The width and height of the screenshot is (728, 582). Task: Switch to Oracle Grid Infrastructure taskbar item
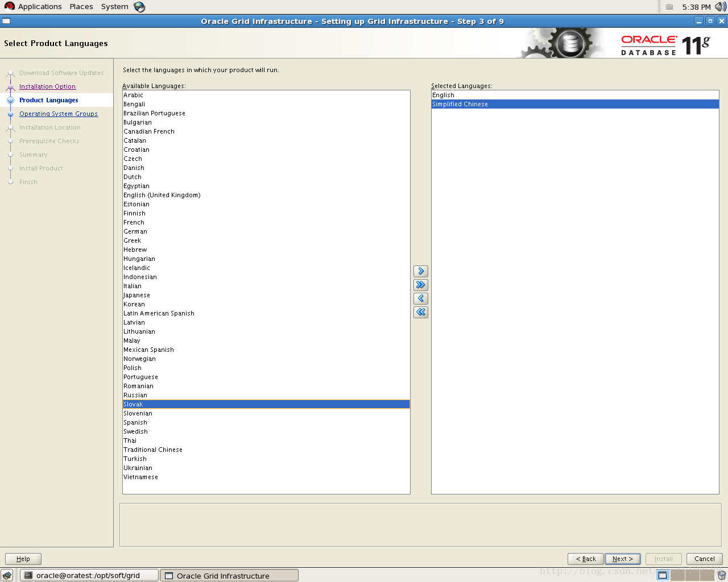[229, 575]
